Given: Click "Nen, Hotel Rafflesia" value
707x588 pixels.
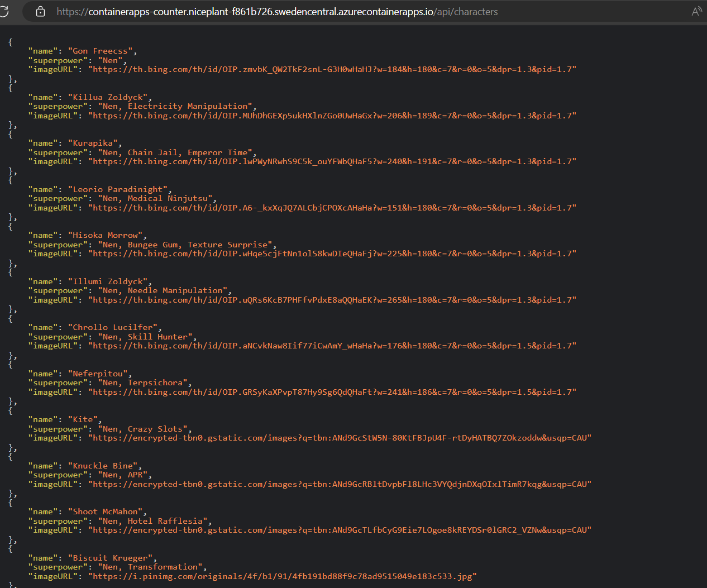Looking at the screenshot, I should click(x=153, y=521).
